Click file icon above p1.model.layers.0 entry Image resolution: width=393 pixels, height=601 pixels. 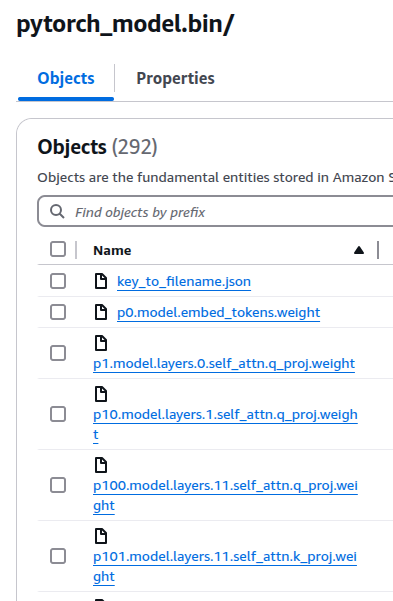click(101, 343)
